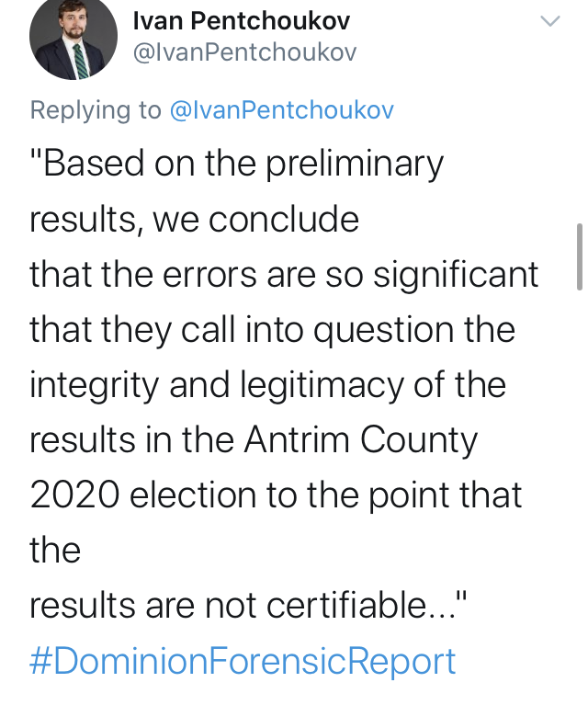
Task: Open the tweet options chevron menu
Action: [549, 21]
